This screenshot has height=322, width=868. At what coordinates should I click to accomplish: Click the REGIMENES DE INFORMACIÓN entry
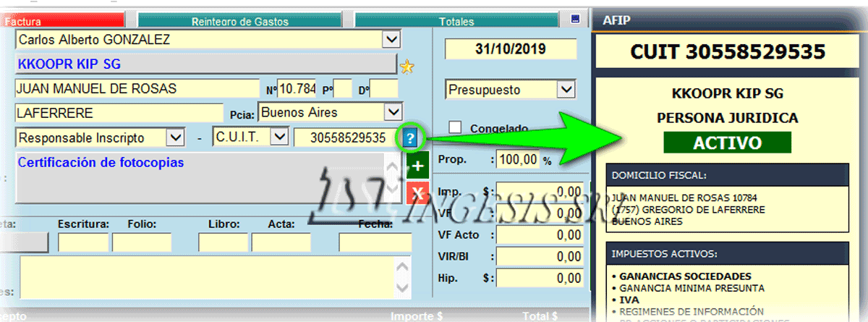(692, 311)
